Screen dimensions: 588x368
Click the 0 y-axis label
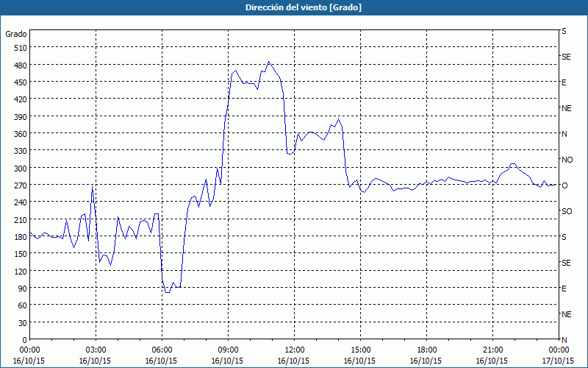coord(25,340)
